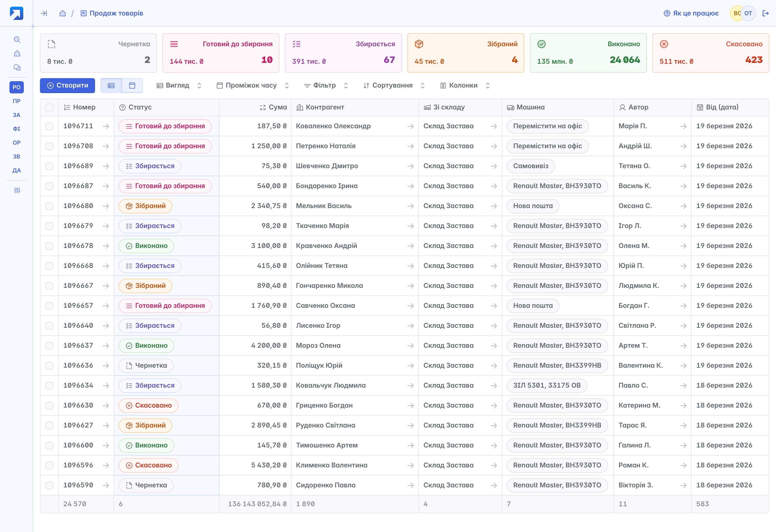This screenshot has width=776, height=532.
Task: Click the Створити button
Action: point(67,85)
